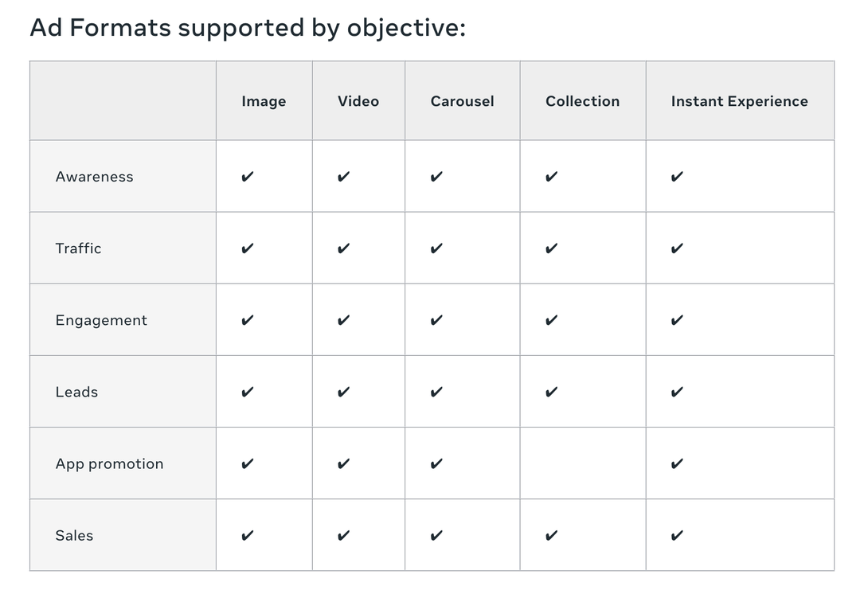This screenshot has height=594, width=868.
Task: Click the Traffic Video checkmark
Action: 343,248
